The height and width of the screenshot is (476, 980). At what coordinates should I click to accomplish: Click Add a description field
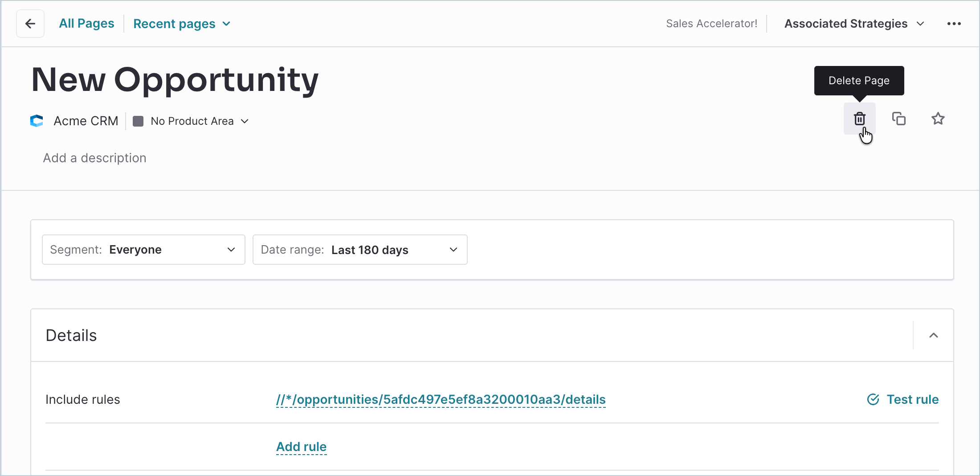coord(94,158)
